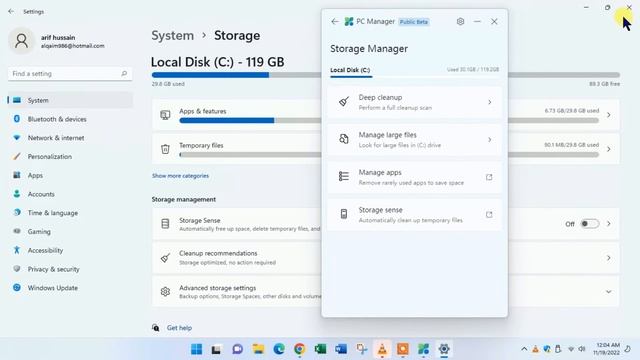The image size is (640, 360).
Task: Launch Google Chrome from taskbar
Action: 300,349
